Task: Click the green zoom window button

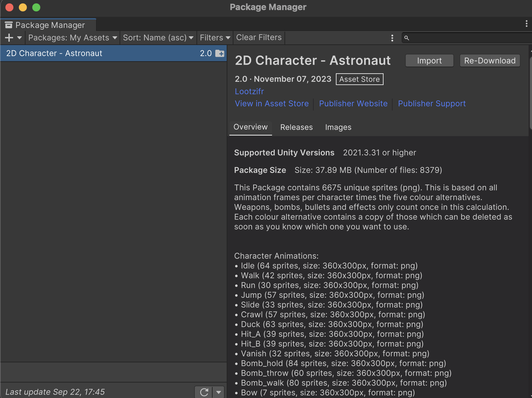Action: [x=36, y=7]
